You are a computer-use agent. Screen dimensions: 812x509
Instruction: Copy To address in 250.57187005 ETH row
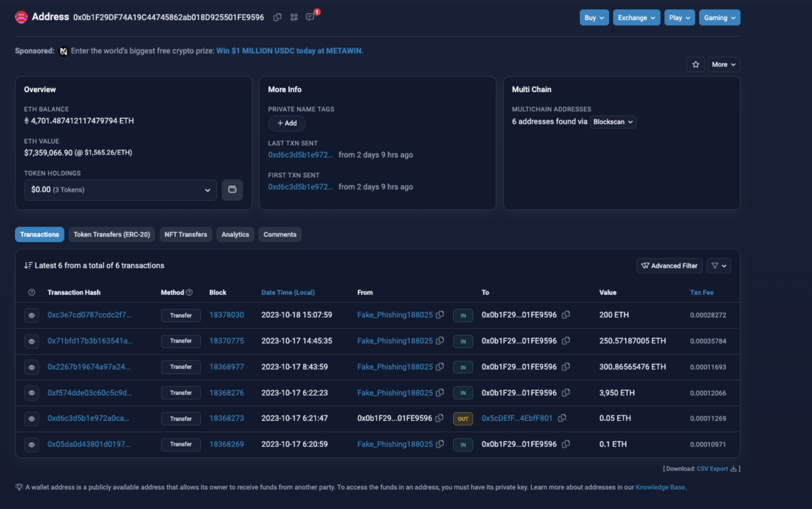click(566, 341)
